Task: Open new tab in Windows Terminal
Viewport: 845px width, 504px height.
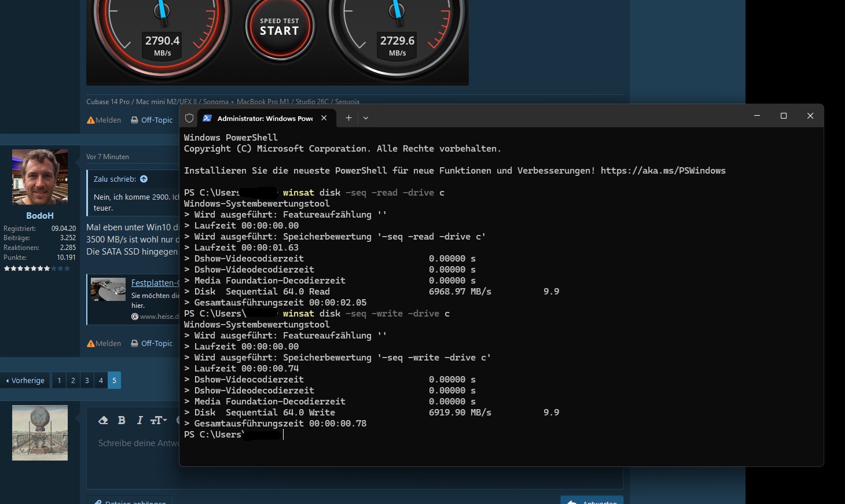Action: 348,117
